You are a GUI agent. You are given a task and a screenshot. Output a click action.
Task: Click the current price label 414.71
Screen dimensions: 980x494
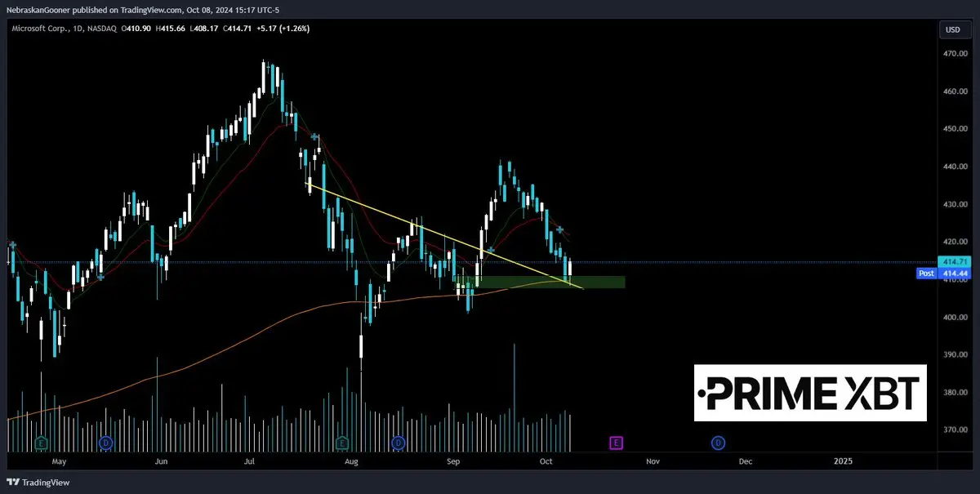[954, 262]
